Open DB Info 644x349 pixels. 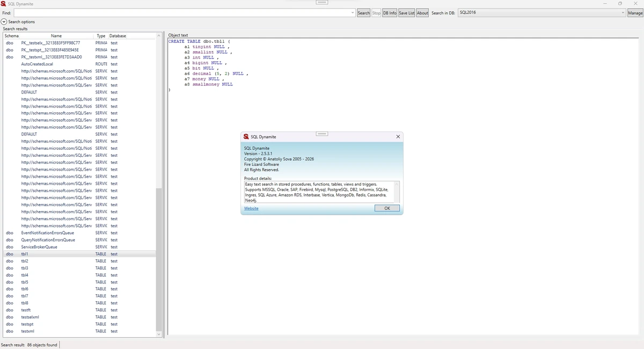tap(390, 13)
